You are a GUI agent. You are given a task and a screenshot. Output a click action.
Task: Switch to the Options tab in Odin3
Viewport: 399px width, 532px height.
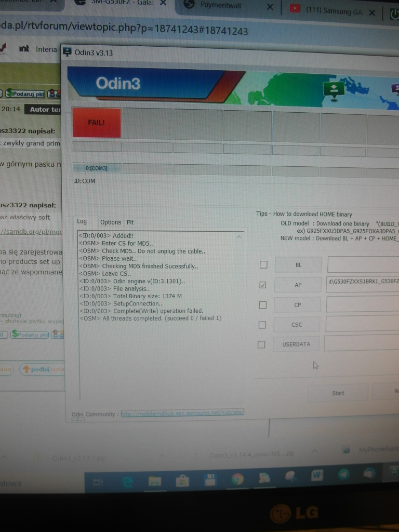click(x=111, y=222)
